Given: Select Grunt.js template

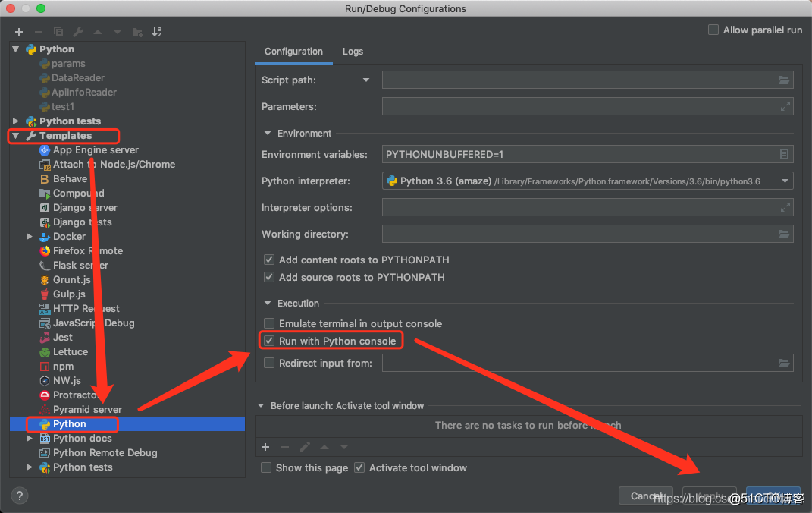Looking at the screenshot, I should [71, 280].
